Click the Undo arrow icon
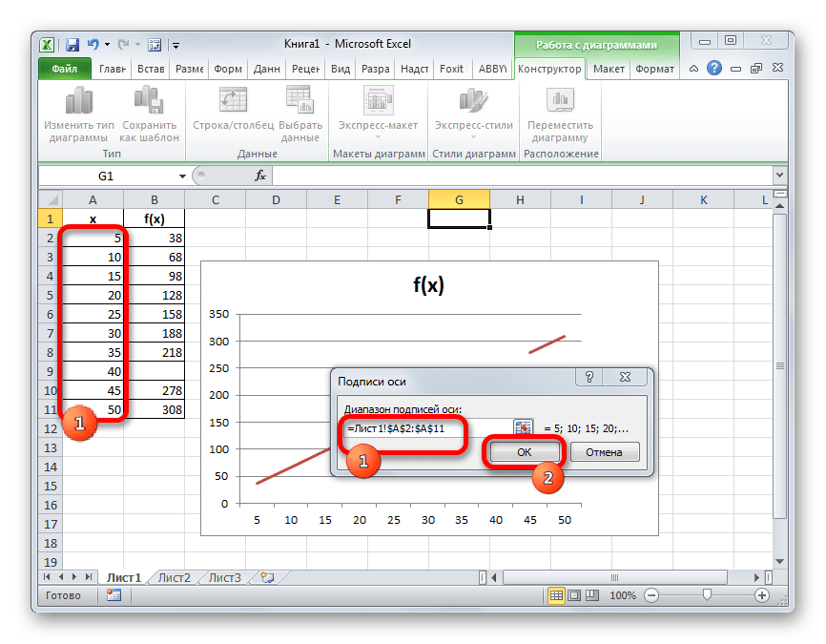The width and height of the screenshot is (826, 644). pos(93,45)
